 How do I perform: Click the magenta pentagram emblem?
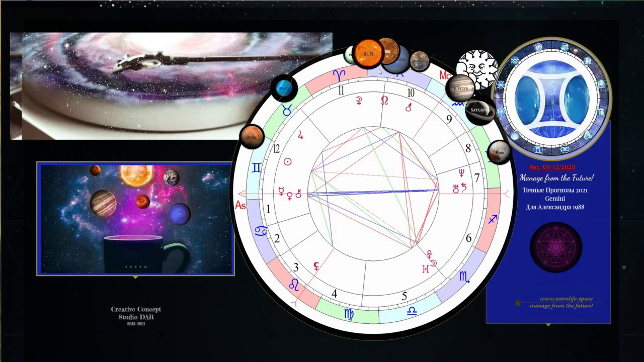556,247
